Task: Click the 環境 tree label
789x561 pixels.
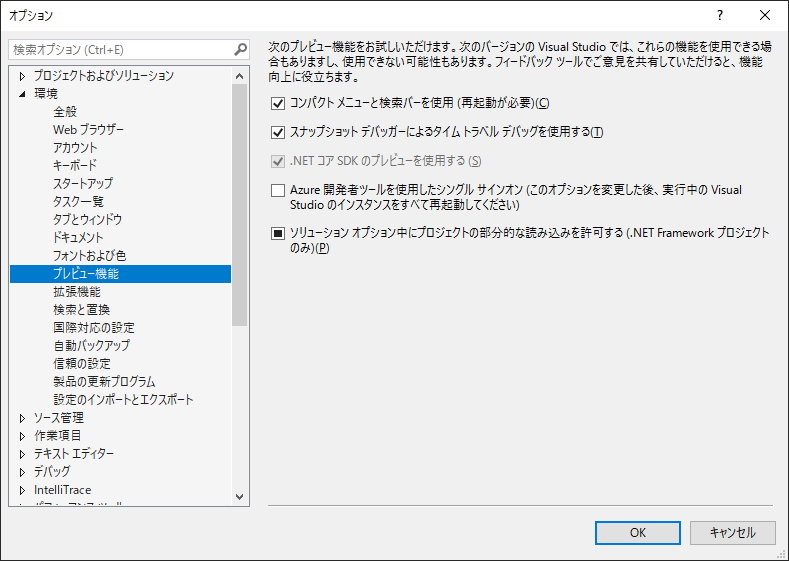Action: point(46,94)
